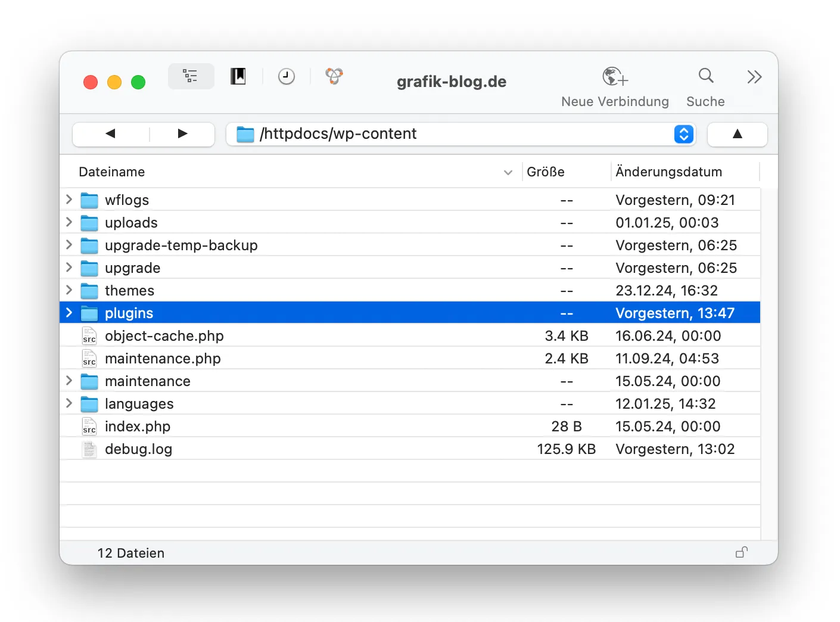This screenshot has width=840, height=622.
Task: Click the 3.4 KB size value
Action: [567, 336]
